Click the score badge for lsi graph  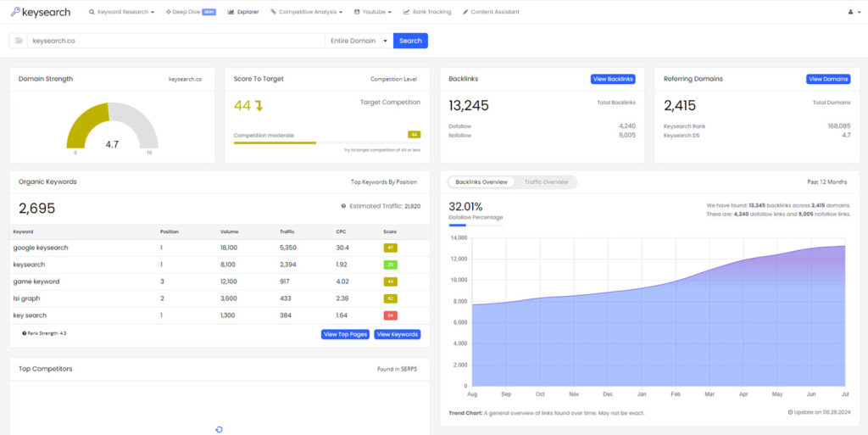point(390,298)
